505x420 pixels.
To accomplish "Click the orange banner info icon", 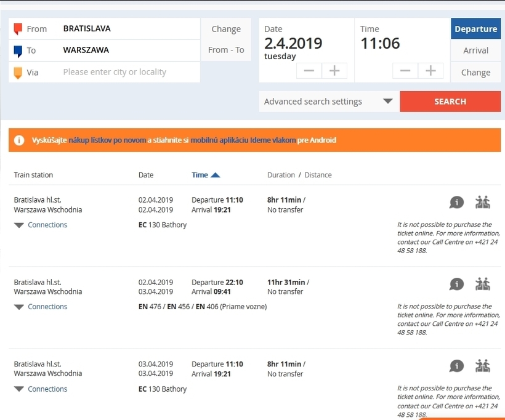I will [x=19, y=140].
